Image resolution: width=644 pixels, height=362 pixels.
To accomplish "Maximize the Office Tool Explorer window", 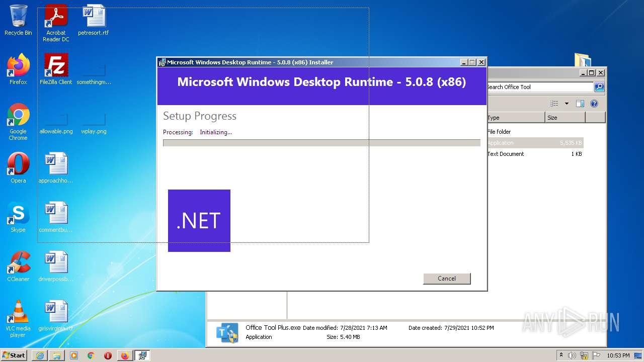I will click(592, 72).
